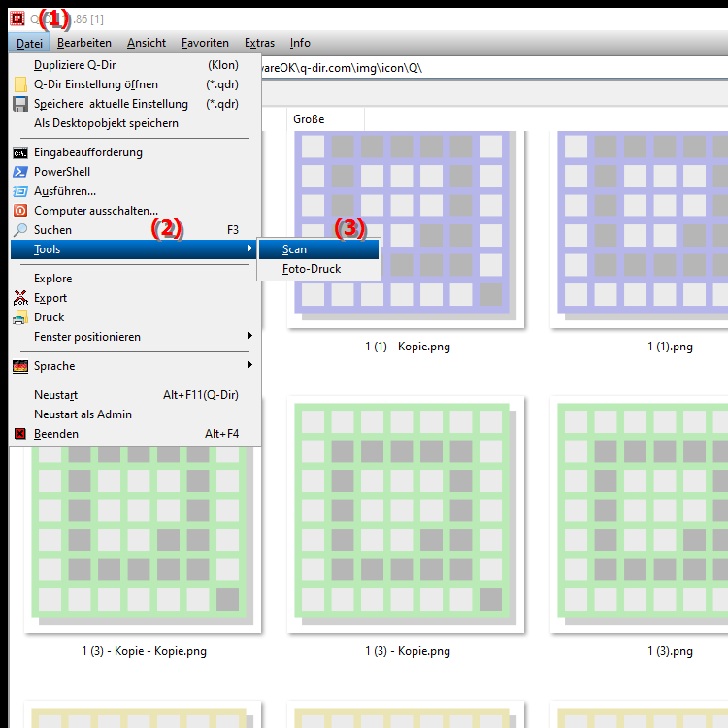Select Foto-Druck in Tools submenu
728x728 pixels.
(318, 269)
